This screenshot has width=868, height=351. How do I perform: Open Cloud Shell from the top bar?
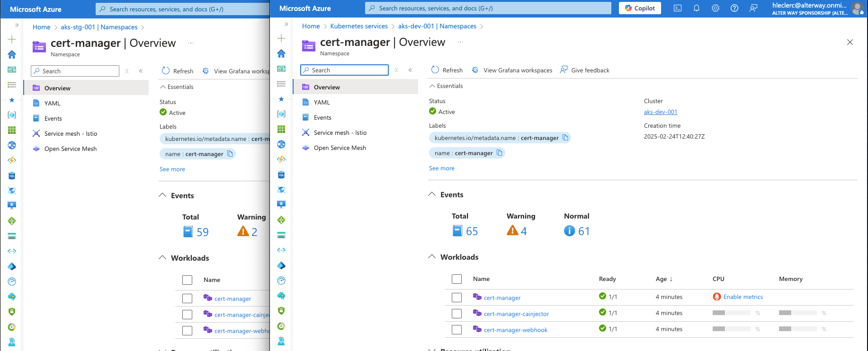tap(678, 8)
